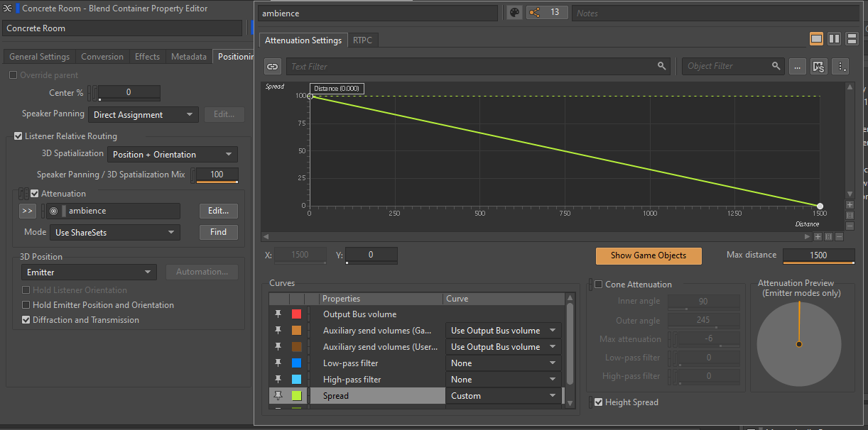Click the Show Game Objects button
The width and height of the screenshot is (868, 430).
pos(648,256)
